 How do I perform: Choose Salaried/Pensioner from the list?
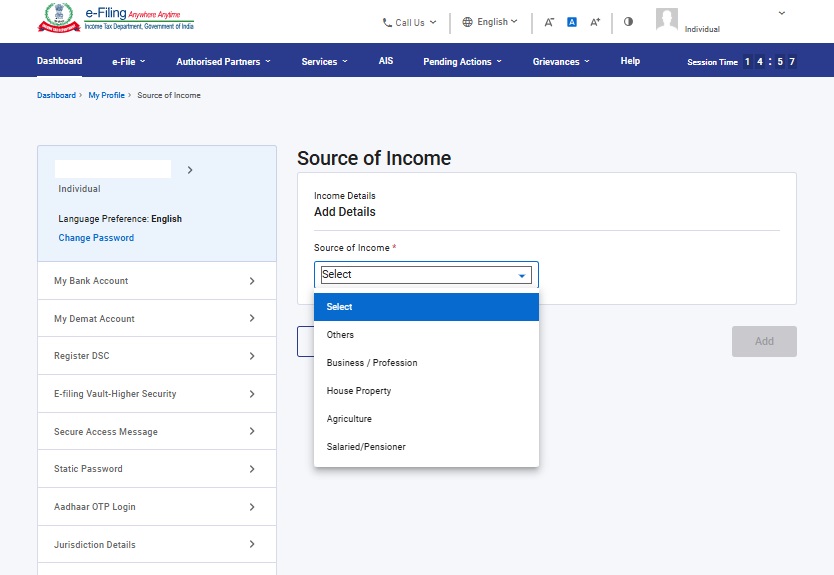tap(426, 447)
